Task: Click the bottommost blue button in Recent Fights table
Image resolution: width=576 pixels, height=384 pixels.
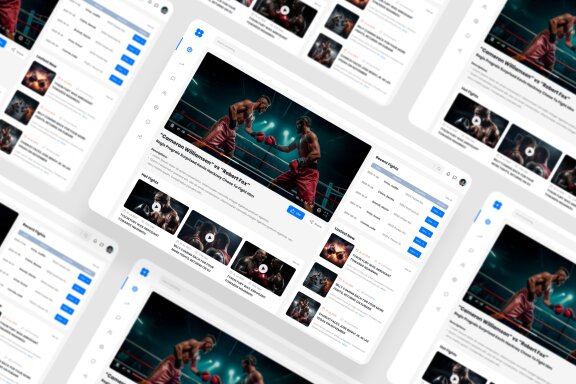Action: [x=414, y=252]
